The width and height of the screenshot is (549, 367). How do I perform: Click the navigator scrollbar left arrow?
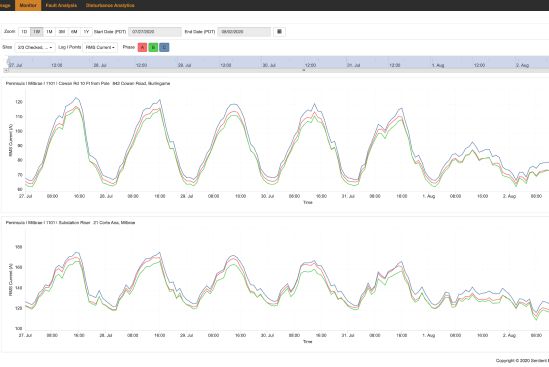click(x=6, y=70)
